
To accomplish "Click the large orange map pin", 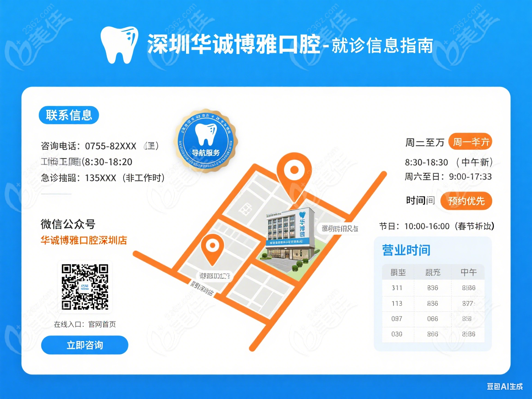I will (294, 177).
